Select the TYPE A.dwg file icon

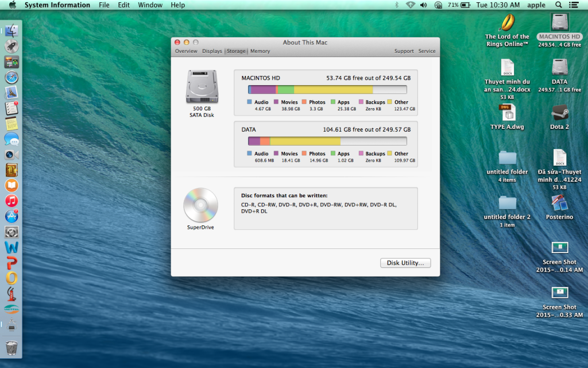pyautogui.click(x=507, y=112)
